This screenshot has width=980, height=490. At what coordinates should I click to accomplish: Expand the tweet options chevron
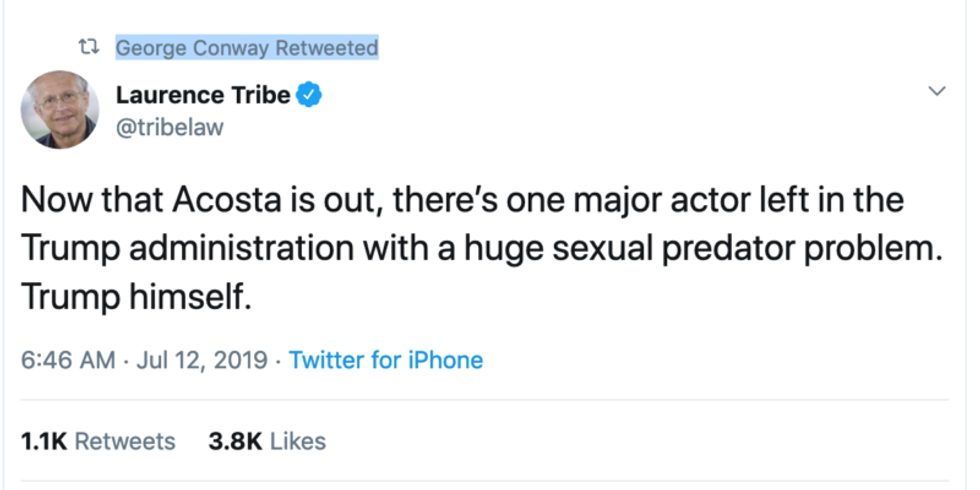[x=937, y=92]
